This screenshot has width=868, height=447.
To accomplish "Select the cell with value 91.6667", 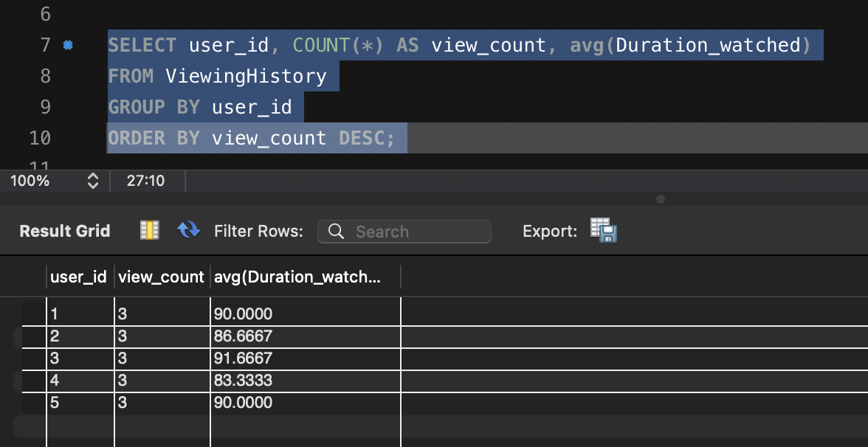I will (243, 358).
